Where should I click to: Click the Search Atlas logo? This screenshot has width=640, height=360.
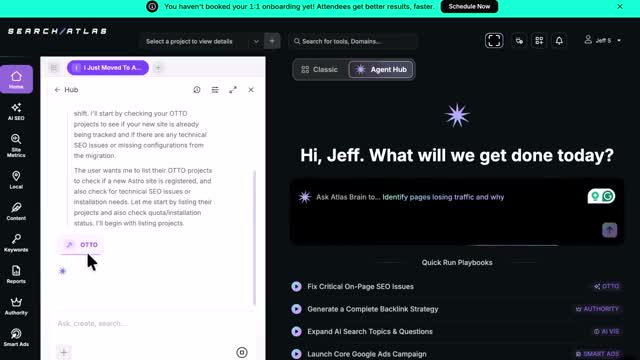58,31
